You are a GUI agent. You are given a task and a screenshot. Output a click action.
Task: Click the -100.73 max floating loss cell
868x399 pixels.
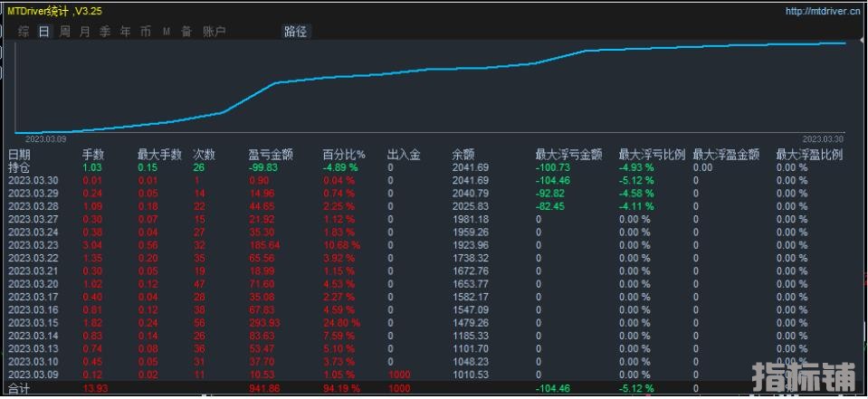tap(553, 167)
